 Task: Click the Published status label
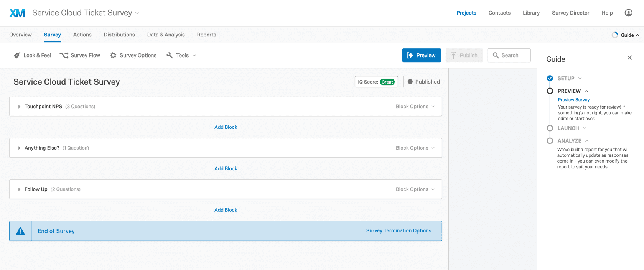(428, 82)
